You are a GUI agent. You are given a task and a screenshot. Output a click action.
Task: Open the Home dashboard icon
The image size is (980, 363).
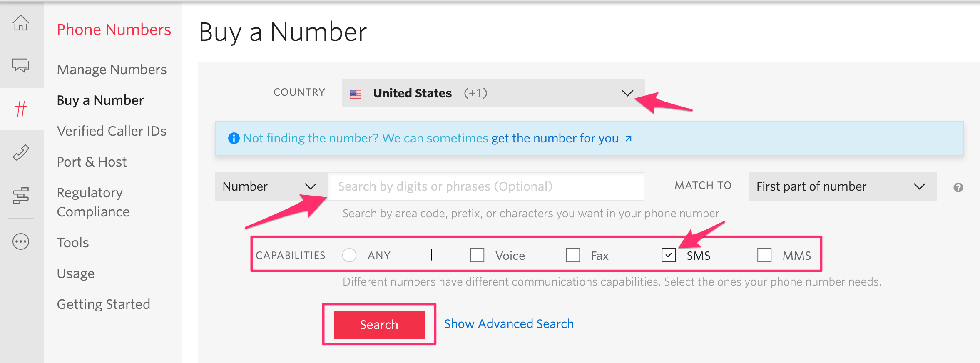pos(22,24)
